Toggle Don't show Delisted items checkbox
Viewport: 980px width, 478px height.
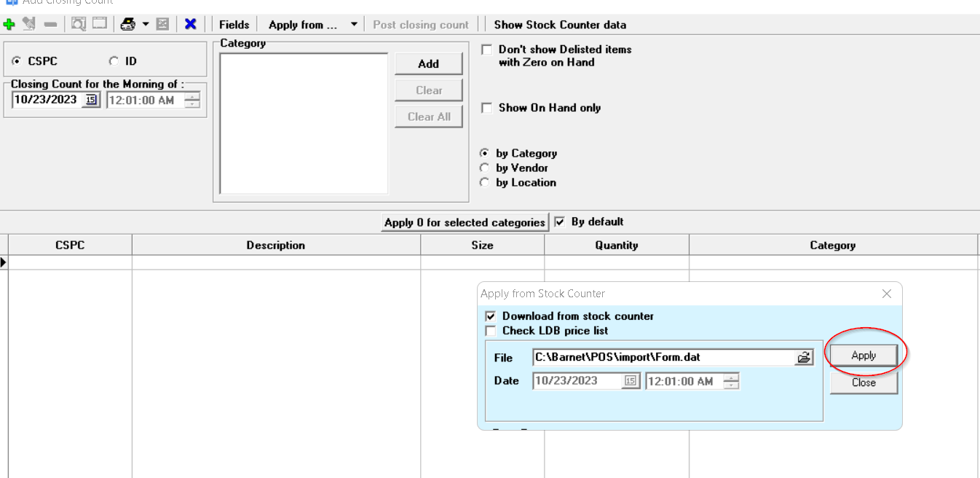click(487, 50)
